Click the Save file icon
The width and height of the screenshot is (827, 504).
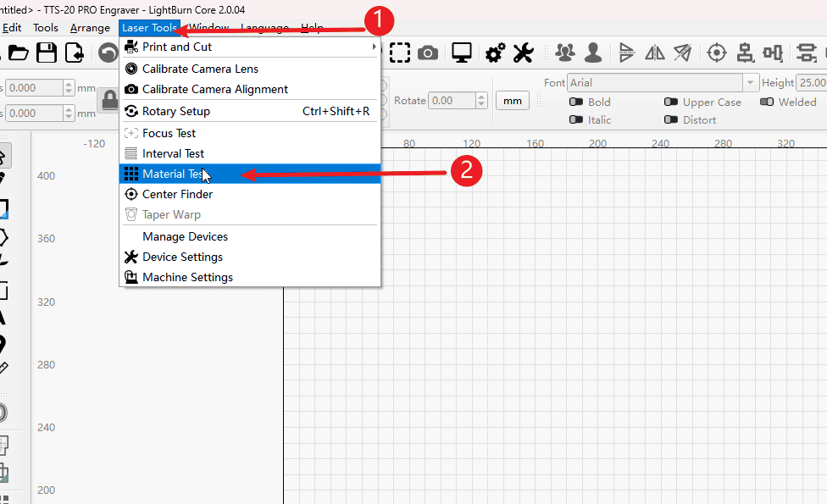pos(47,53)
